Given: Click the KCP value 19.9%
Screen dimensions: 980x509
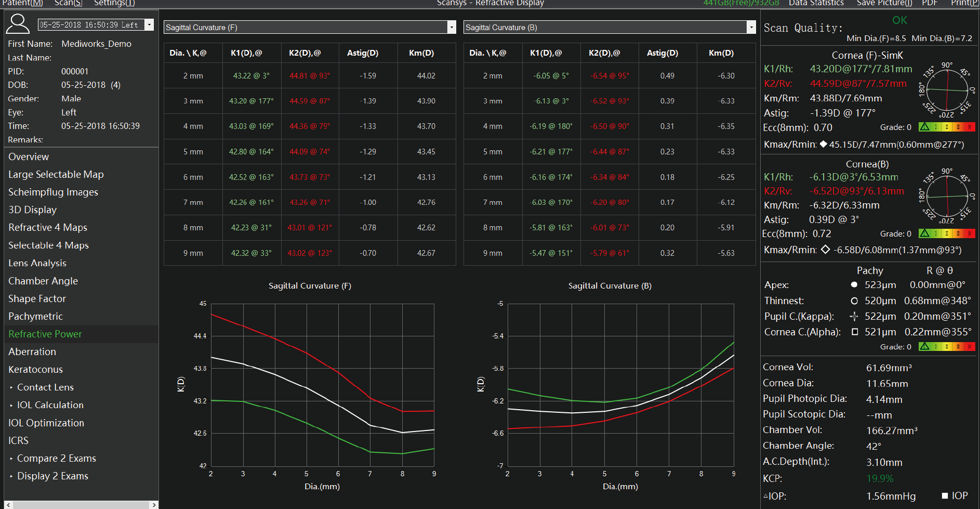Looking at the screenshot, I should point(880,478).
